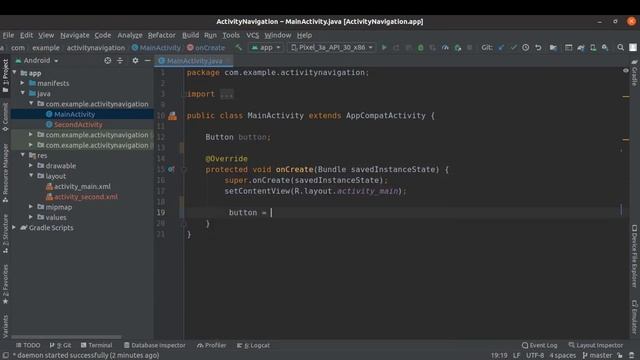The image size is (640, 360).
Task: Click the 19:19 line column indicator
Action: (499, 356)
